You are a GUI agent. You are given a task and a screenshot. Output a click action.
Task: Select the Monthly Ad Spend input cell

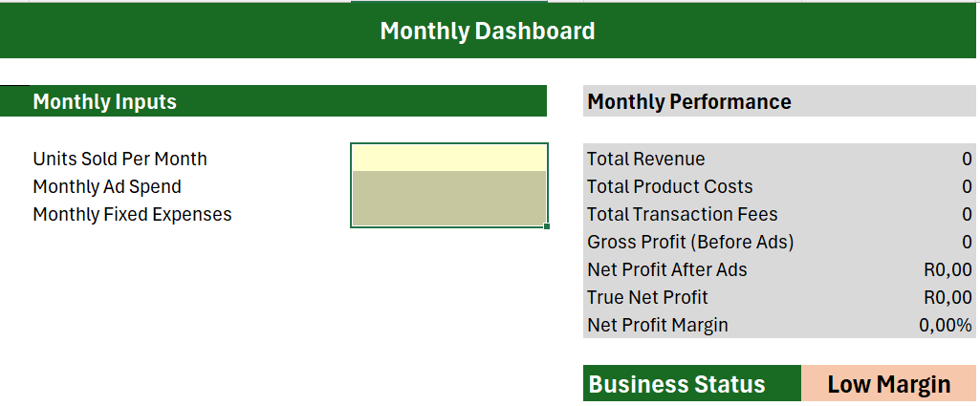(x=448, y=185)
